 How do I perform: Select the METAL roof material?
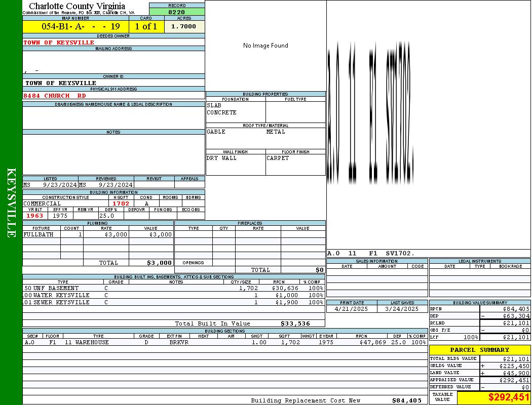pos(276,132)
